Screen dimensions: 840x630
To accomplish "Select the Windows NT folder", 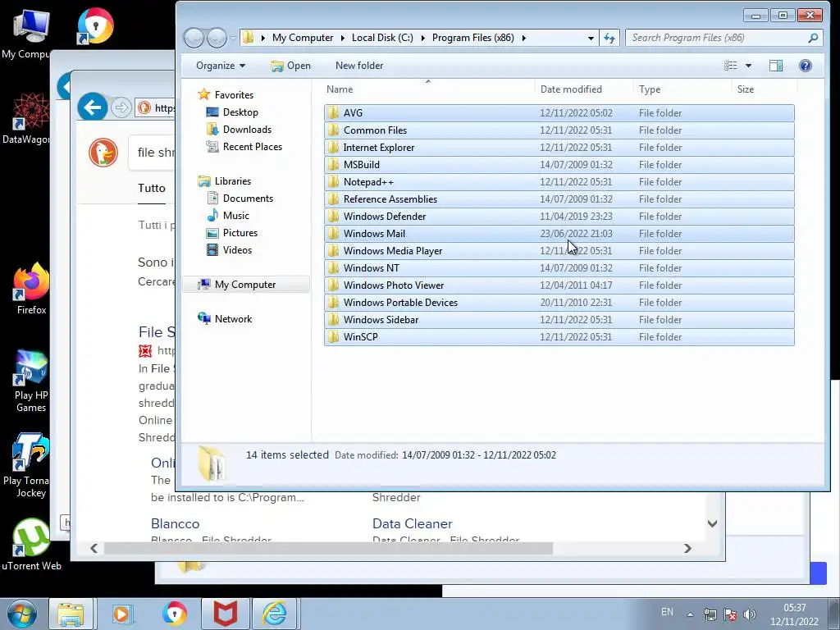I will click(559, 268).
